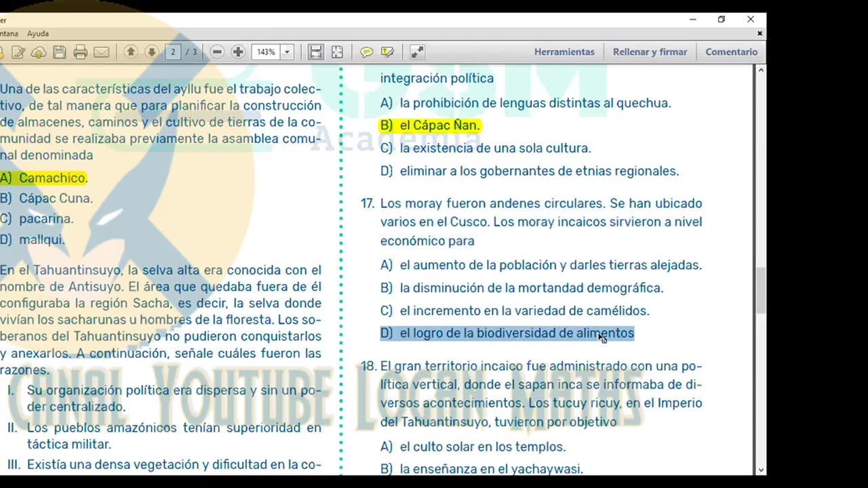This screenshot has height=488, width=868.
Task: Click option 'C) el incremento en la variedad de camélidos.'
Action: [515, 311]
